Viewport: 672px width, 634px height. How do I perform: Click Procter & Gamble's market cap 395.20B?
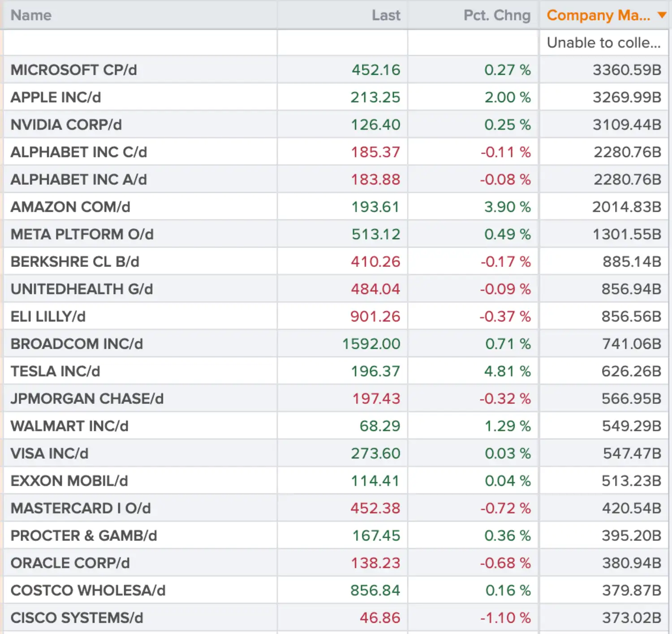pyautogui.click(x=632, y=535)
